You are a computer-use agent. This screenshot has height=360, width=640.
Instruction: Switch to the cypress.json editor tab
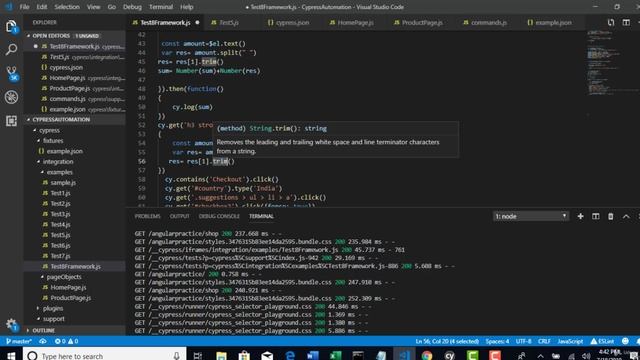(x=292, y=22)
